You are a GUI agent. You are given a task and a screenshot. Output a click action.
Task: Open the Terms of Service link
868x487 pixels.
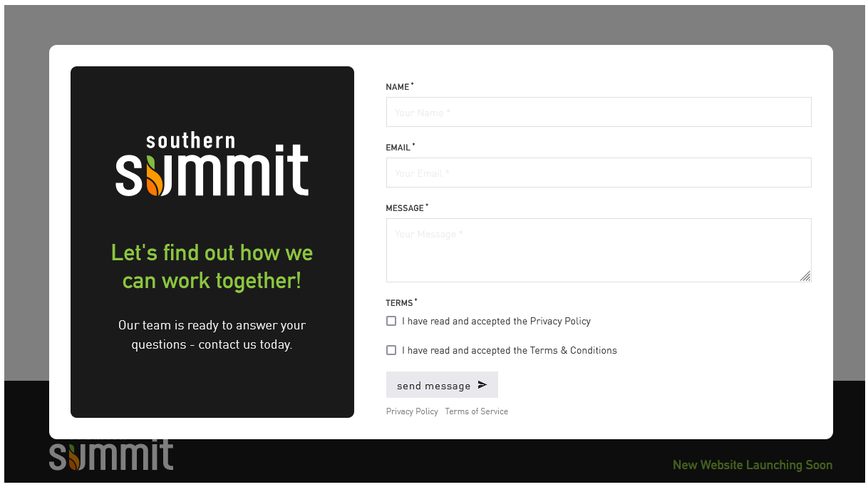[x=476, y=411]
